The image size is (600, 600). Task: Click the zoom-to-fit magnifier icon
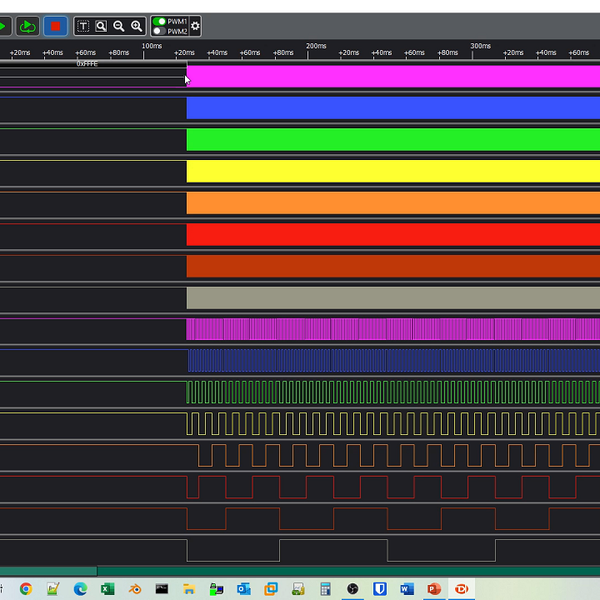101,26
